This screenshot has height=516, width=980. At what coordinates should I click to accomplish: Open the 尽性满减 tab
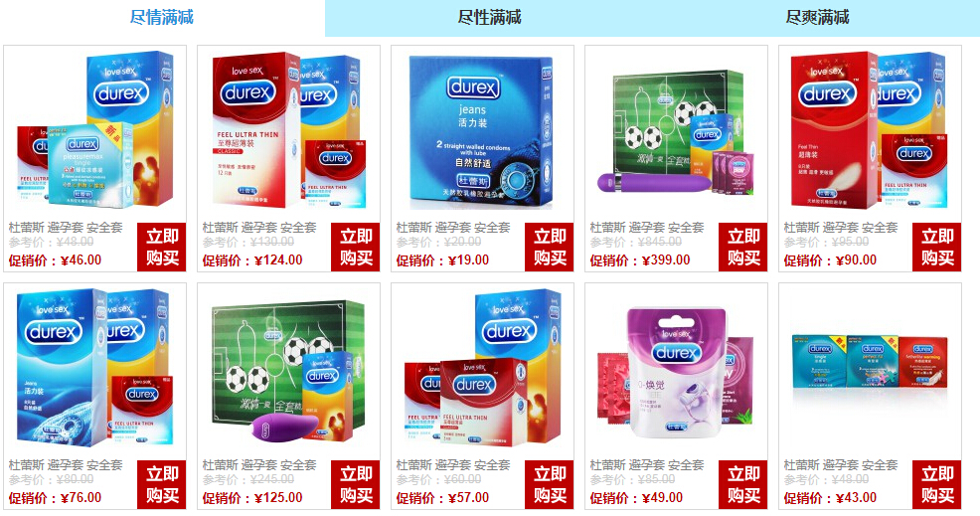[x=489, y=18]
